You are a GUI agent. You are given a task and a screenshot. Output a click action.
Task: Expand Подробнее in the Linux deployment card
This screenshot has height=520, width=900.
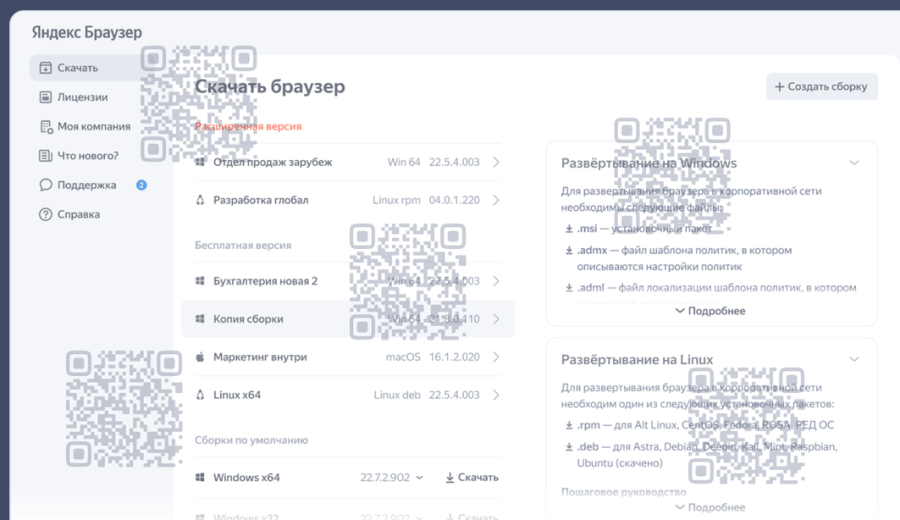pos(711,507)
